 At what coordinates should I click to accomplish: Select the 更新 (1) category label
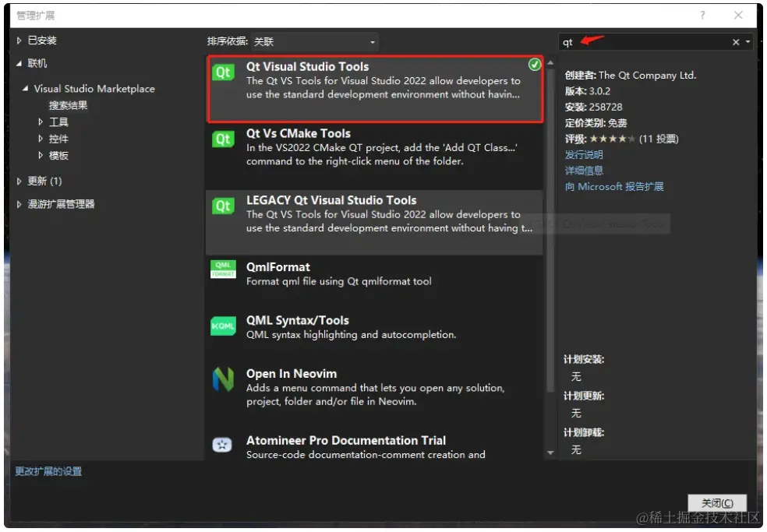(x=44, y=181)
